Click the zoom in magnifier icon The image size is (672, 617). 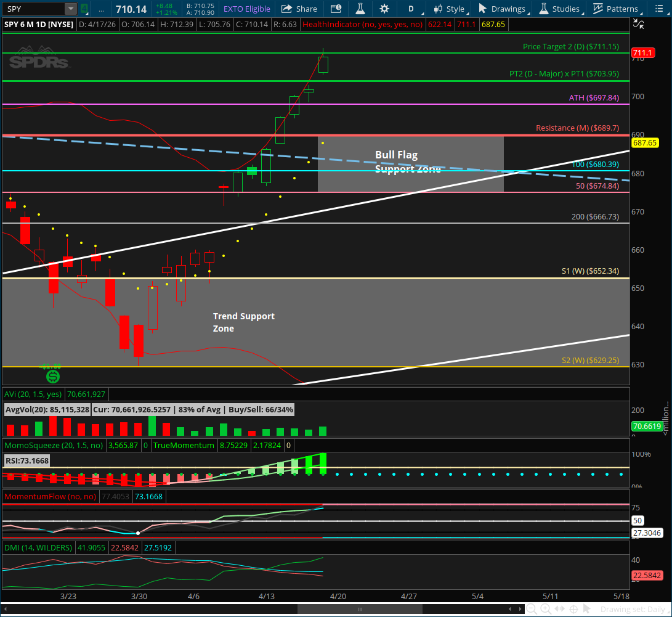coord(546,609)
